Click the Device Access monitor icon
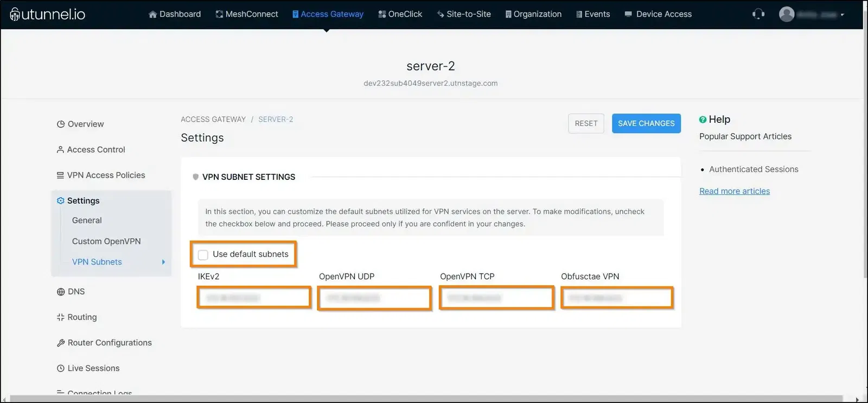 (x=628, y=14)
